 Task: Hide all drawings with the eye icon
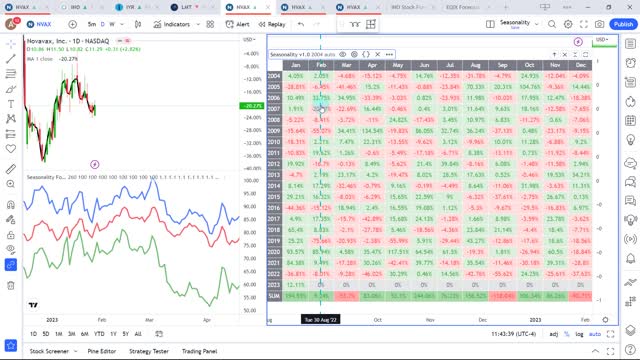click(11, 249)
